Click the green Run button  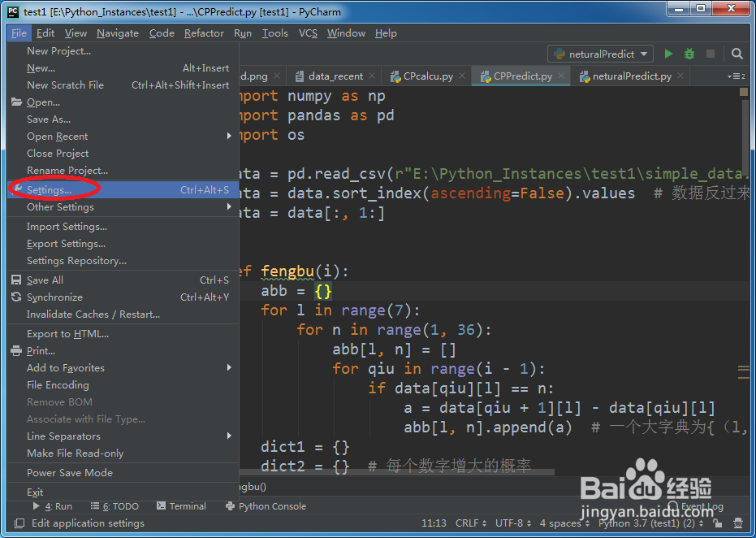(x=668, y=54)
